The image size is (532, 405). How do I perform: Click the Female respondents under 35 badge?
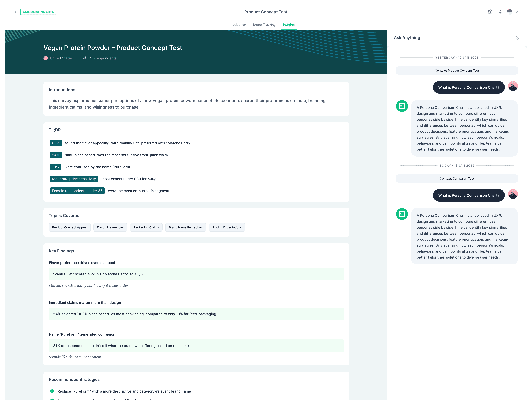[x=77, y=191]
